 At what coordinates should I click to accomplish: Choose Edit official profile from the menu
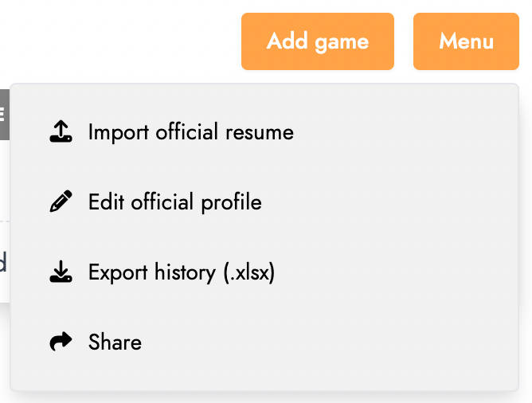click(264, 201)
